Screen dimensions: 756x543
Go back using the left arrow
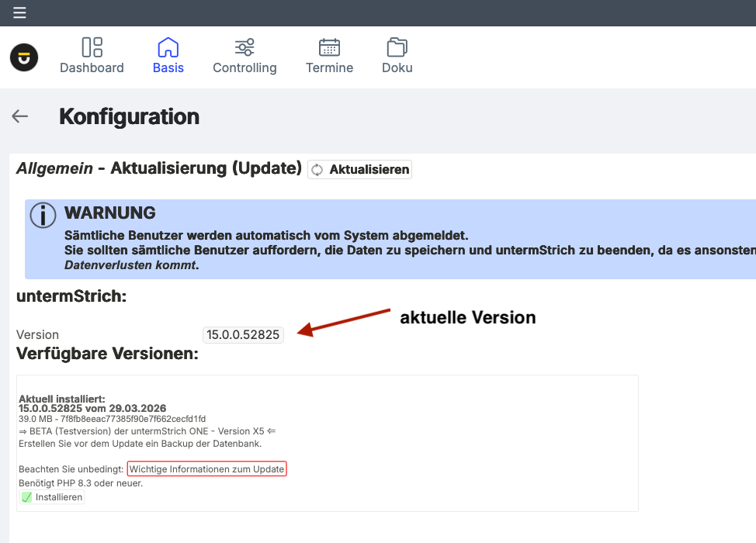pyautogui.click(x=20, y=116)
